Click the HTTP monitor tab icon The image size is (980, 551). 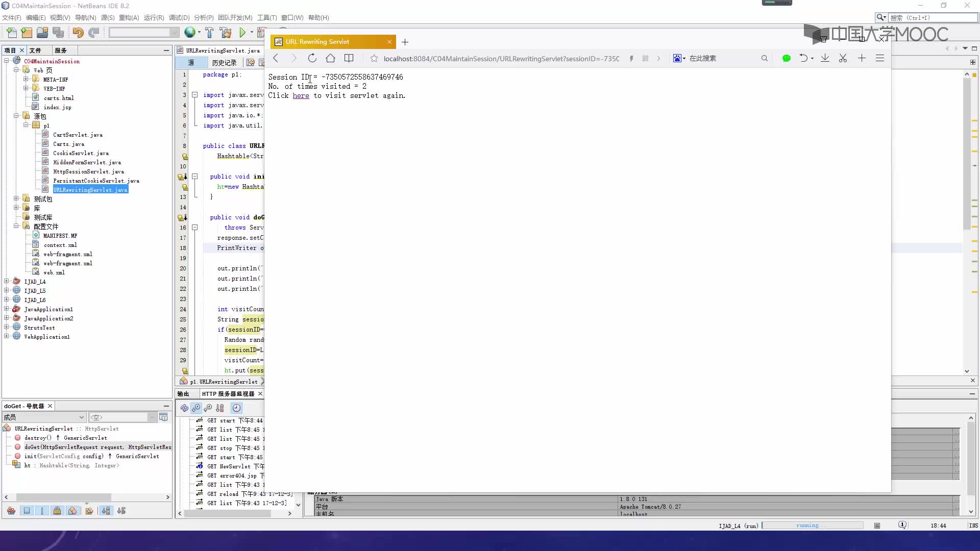[229, 393]
